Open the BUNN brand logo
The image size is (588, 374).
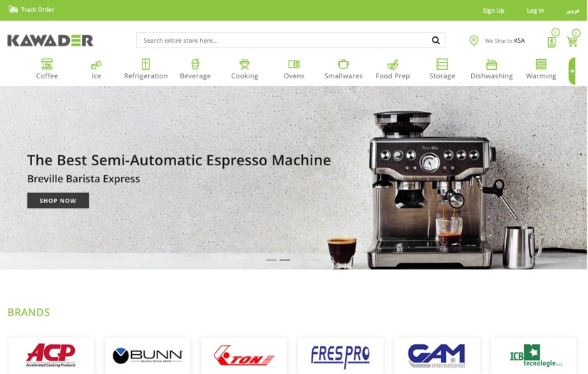(148, 355)
